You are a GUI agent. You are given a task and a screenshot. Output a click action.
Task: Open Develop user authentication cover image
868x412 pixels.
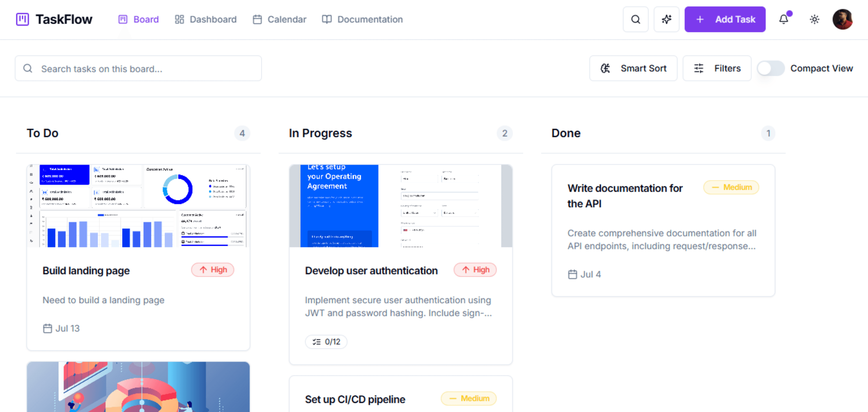coord(401,206)
